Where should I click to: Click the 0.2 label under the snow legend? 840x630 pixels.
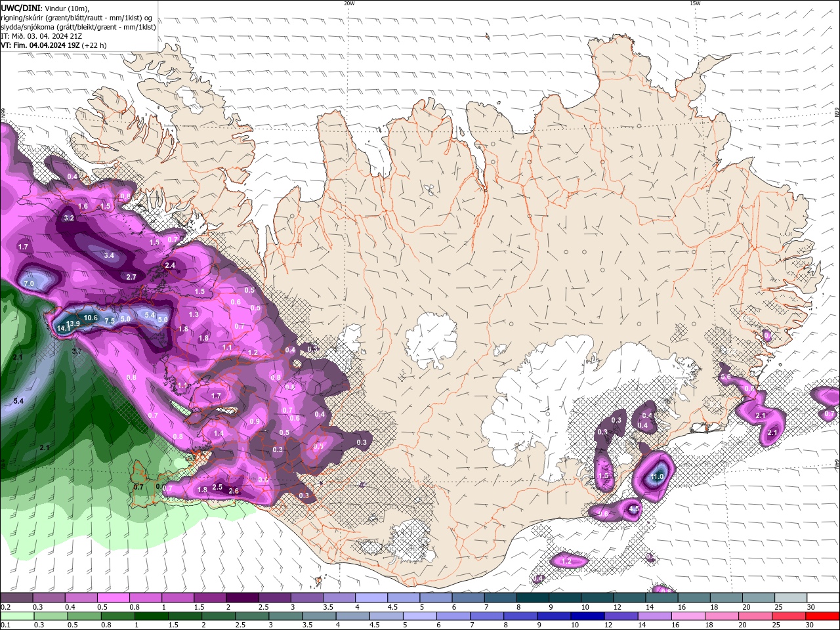point(5,607)
